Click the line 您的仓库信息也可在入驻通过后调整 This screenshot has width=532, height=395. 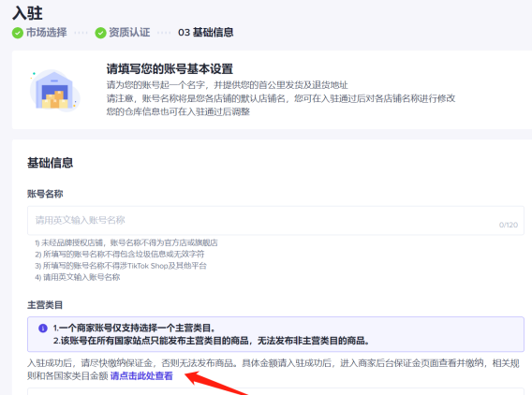point(178,111)
